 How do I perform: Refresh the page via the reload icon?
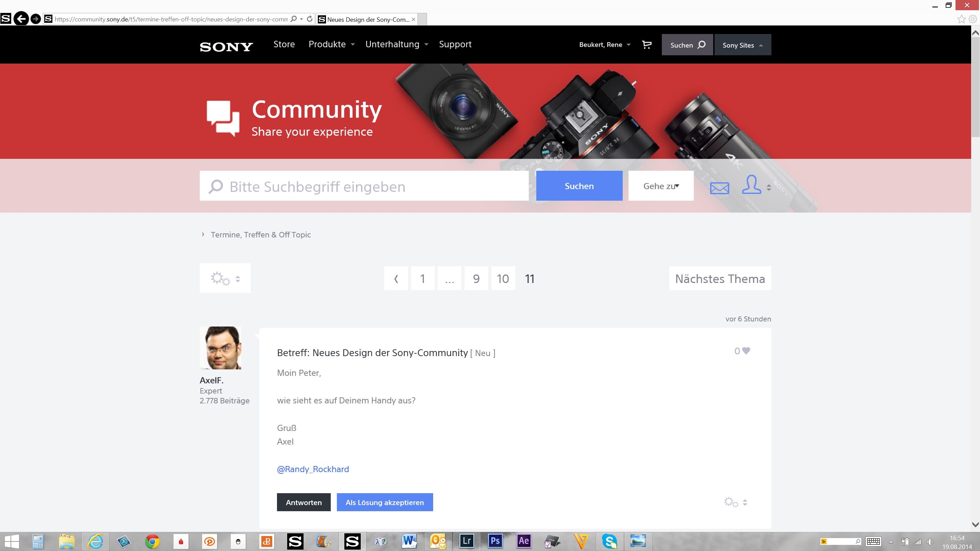point(310,19)
